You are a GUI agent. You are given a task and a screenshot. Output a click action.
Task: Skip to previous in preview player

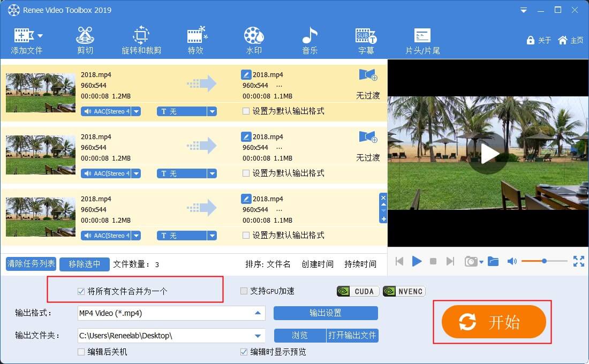[x=399, y=261]
